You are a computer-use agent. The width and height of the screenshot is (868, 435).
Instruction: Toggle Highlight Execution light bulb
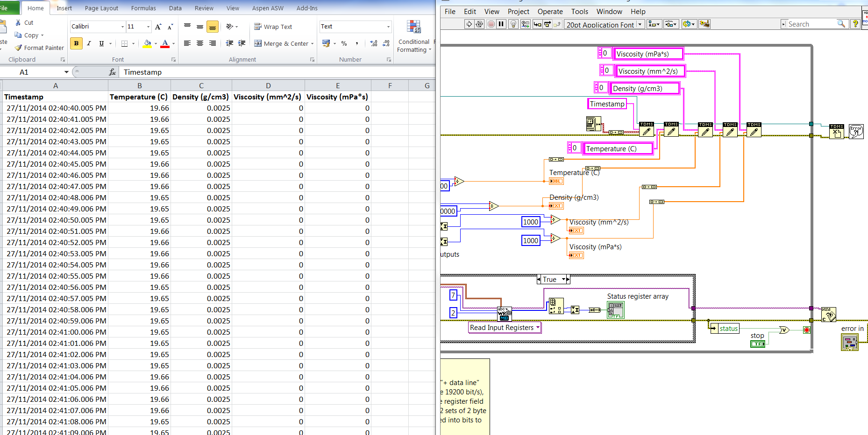pyautogui.click(x=513, y=24)
